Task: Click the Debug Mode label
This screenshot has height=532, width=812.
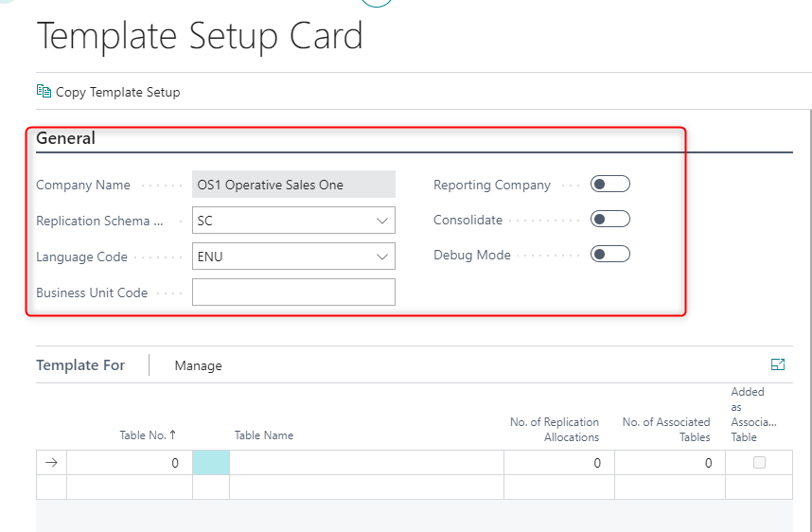Action: (x=472, y=255)
